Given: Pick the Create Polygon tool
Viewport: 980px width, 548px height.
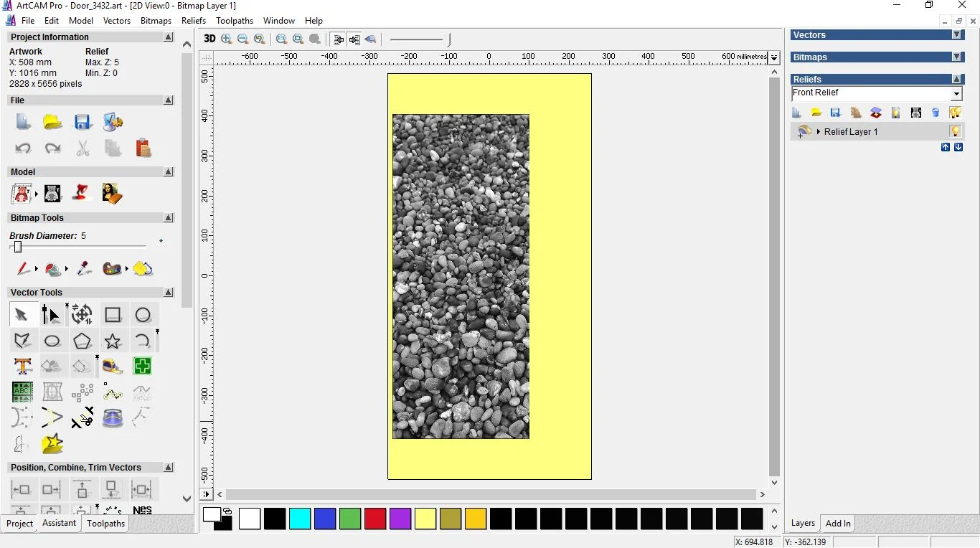Looking at the screenshot, I should click(x=83, y=341).
